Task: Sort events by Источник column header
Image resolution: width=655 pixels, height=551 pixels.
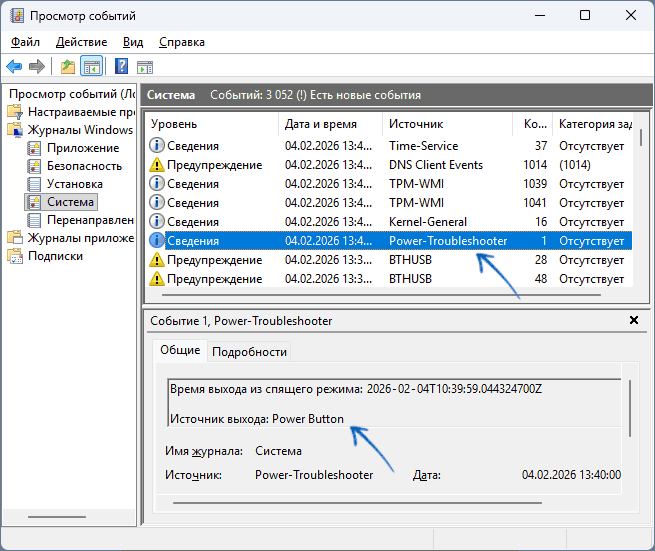Action: pos(415,124)
